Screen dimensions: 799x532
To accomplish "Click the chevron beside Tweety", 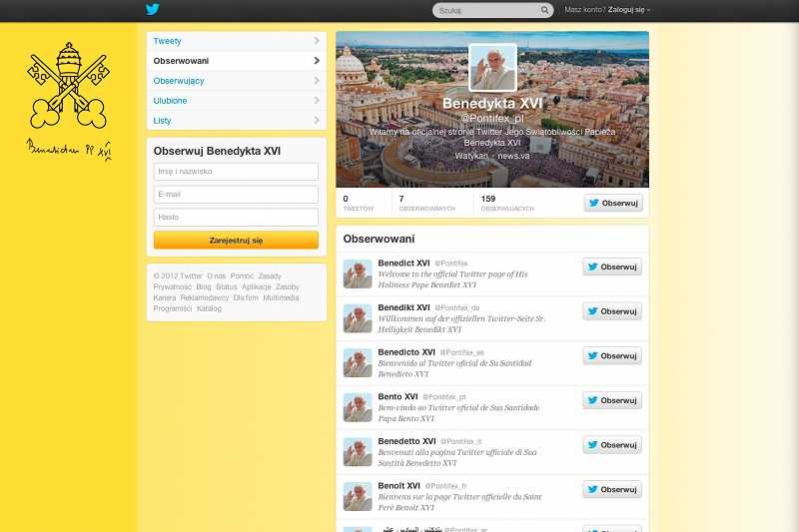I will (x=317, y=41).
